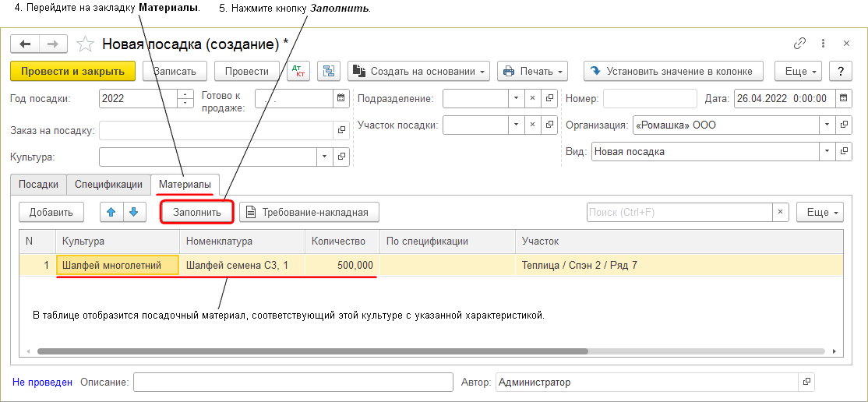Switch to the Посадки tab
The image size is (868, 402).
[38, 185]
